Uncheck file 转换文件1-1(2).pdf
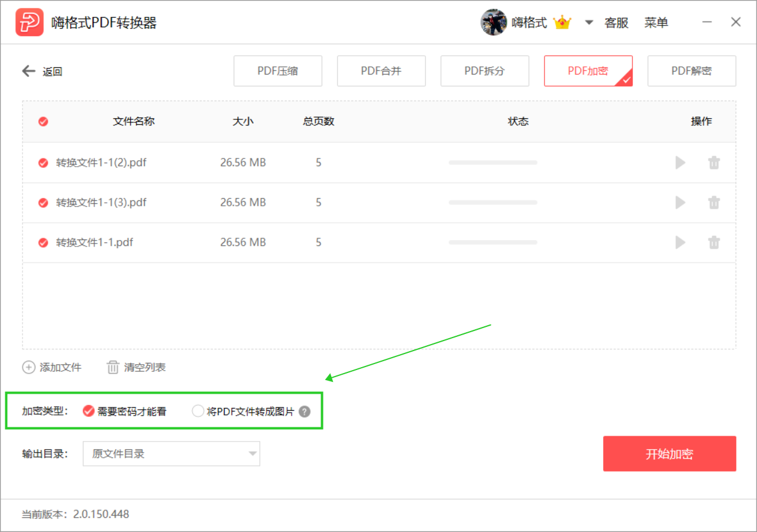Viewport: 757px width, 532px height. tap(43, 163)
